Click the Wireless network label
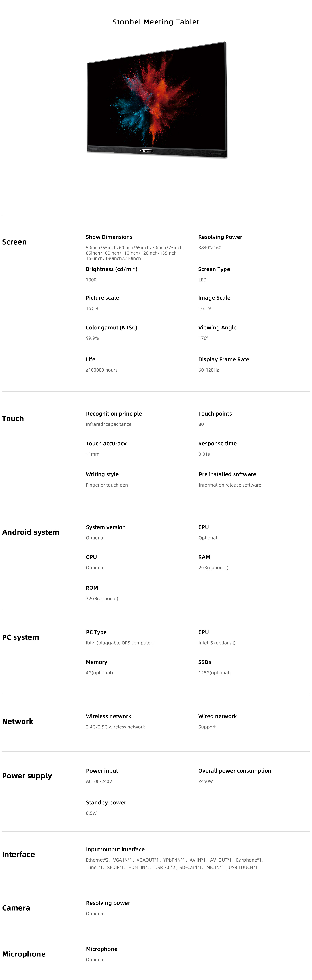This screenshot has width=312, height=980. point(108,716)
